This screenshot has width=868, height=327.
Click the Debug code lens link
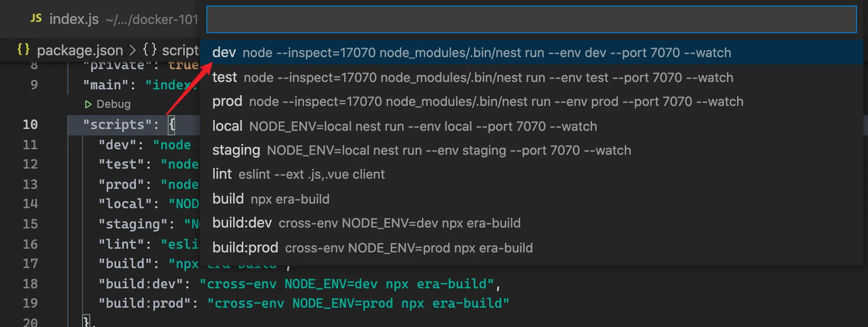(113, 105)
